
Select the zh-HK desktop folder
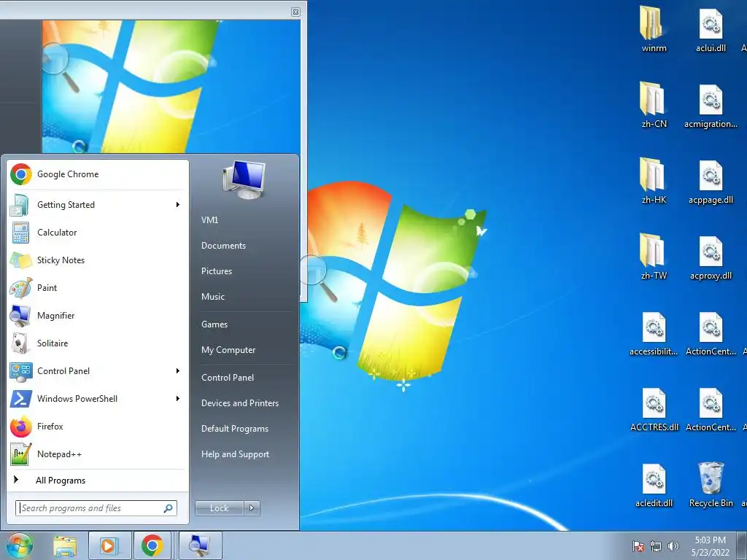tap(654, 181)
